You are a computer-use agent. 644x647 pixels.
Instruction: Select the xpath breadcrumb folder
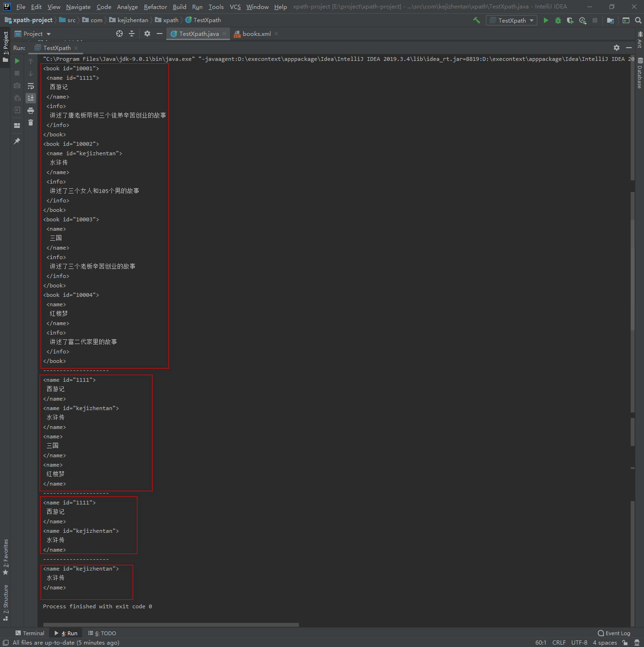pos(167,20)
